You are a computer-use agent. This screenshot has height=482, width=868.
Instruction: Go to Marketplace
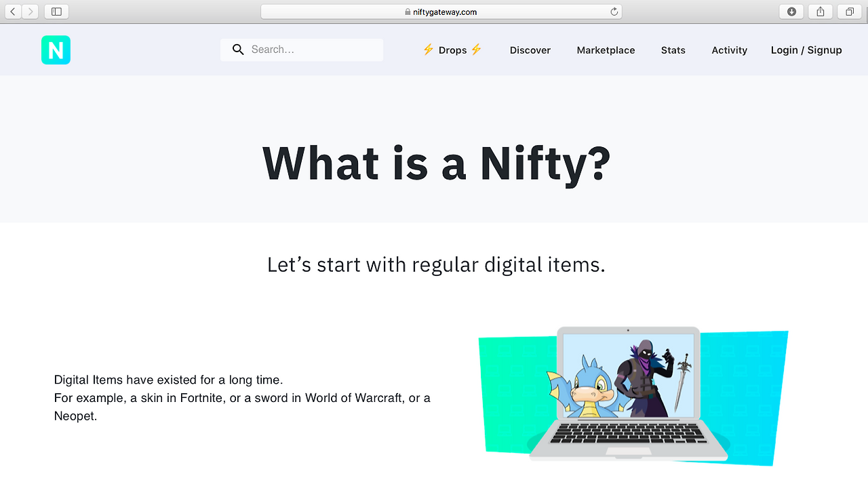tap(606, 50)
